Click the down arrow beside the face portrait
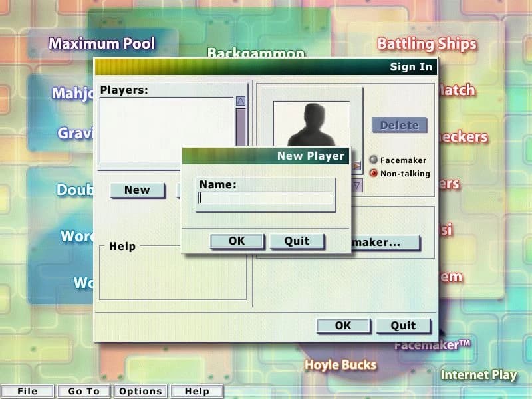 click(x=356, y=184)
